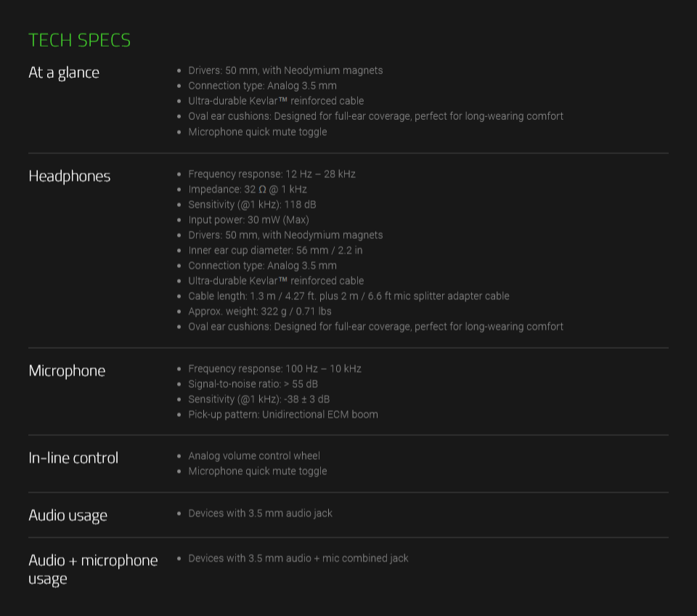This screenshot has height=616, width=697.
Task: Click the audio + mic combined jack line
Action: coord(298,559)
